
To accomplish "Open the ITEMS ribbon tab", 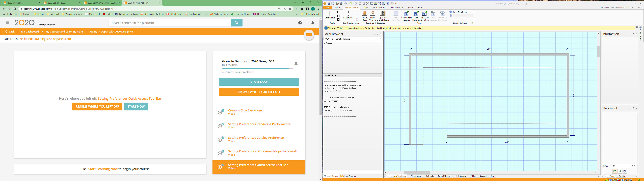I will click(x=365, y=8).
